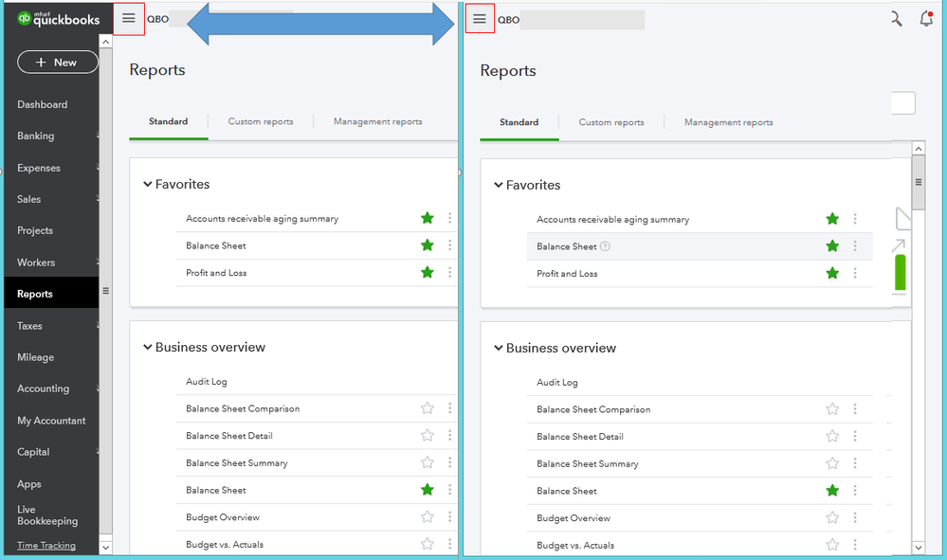This screenshot has height=560, width=947.
Task: Collapse the Favorites section in the left pane
Action: coord(148,184)
